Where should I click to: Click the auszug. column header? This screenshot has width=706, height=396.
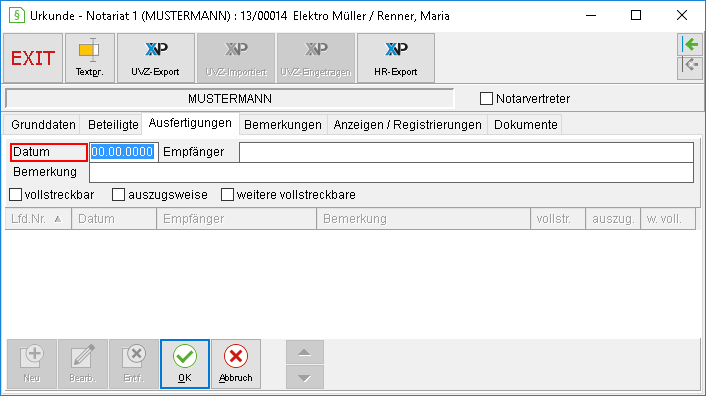pos(613,219)
